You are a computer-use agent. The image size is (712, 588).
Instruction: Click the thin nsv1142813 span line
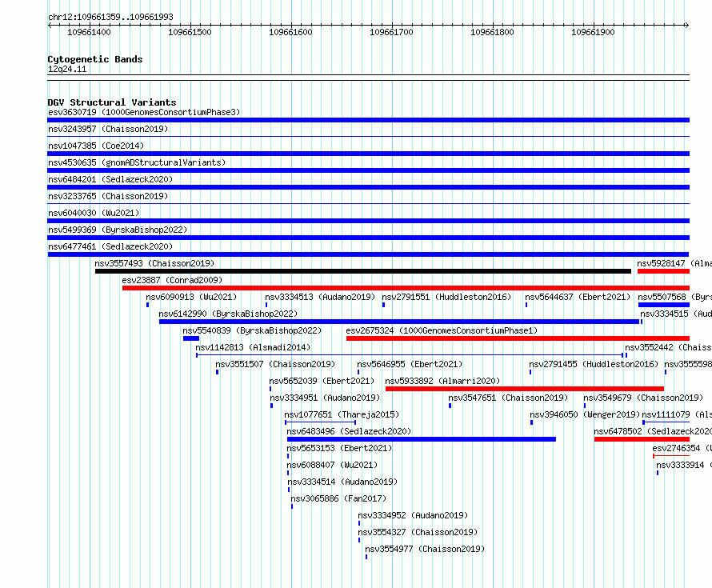[x=410, y=355]
